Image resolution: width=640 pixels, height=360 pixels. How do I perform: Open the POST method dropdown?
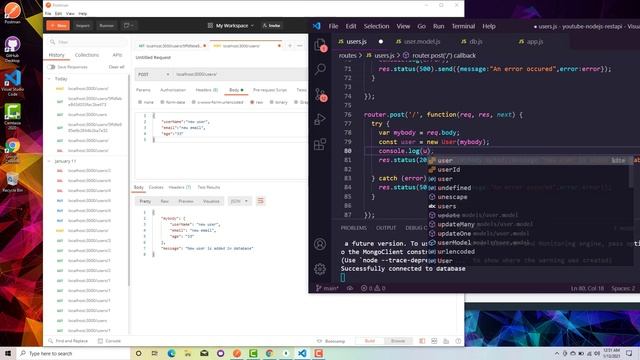click(153, 74)
